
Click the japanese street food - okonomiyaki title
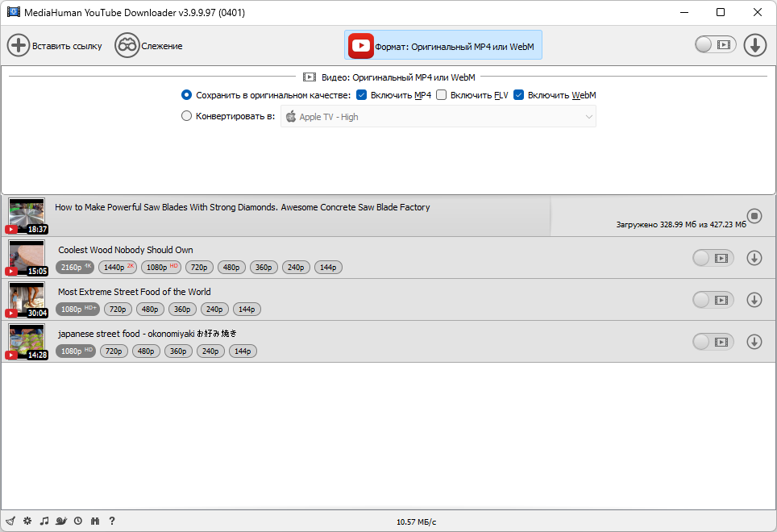(148, 334)
